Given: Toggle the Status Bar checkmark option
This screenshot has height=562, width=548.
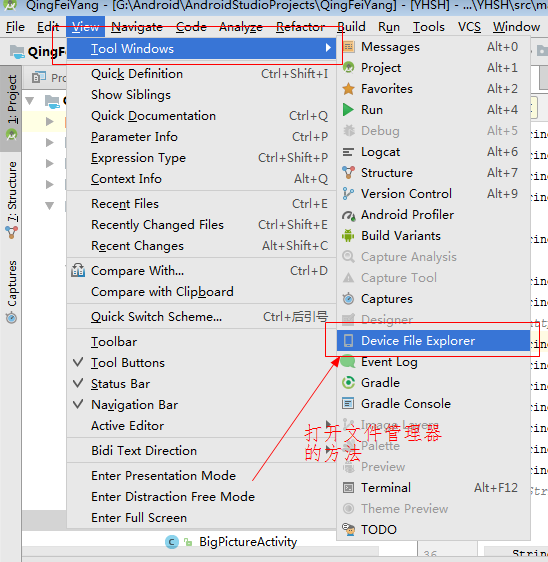Looking at the screenshot, I should tap(201, 384).
